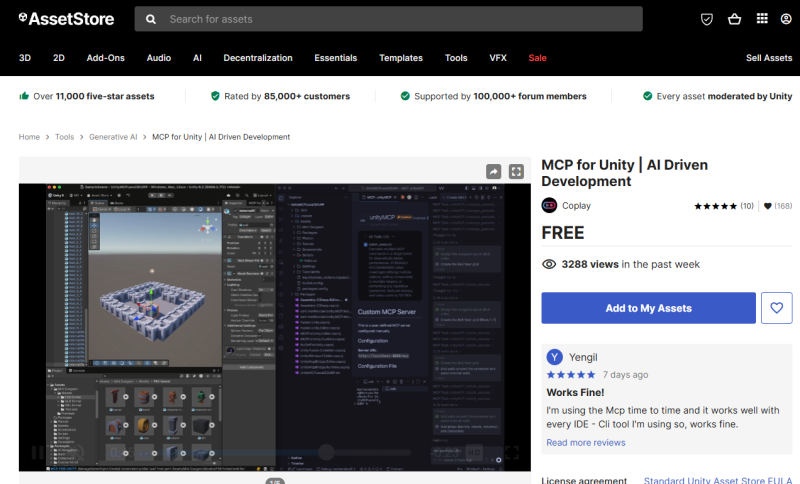Image resolution: width=800 pixels, height=484 pixels.
Task: Click the favorites heart count (168)
Action: (x=778, y=206)
